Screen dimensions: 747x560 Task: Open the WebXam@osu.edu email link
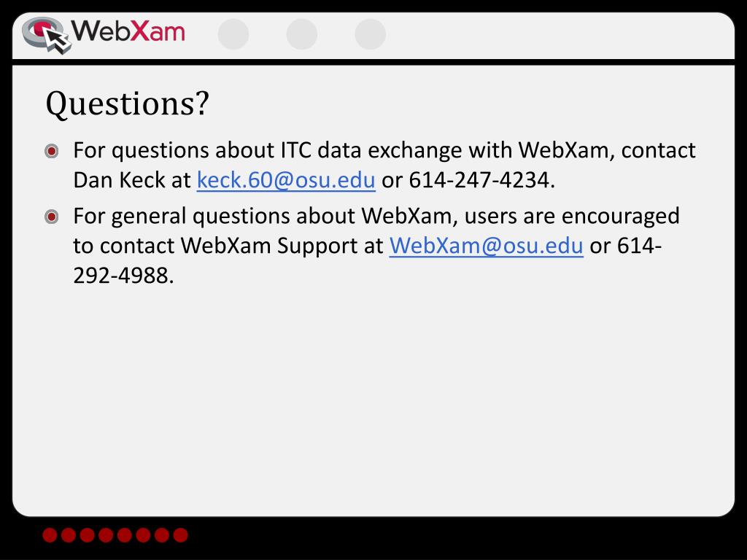[487, 246]
